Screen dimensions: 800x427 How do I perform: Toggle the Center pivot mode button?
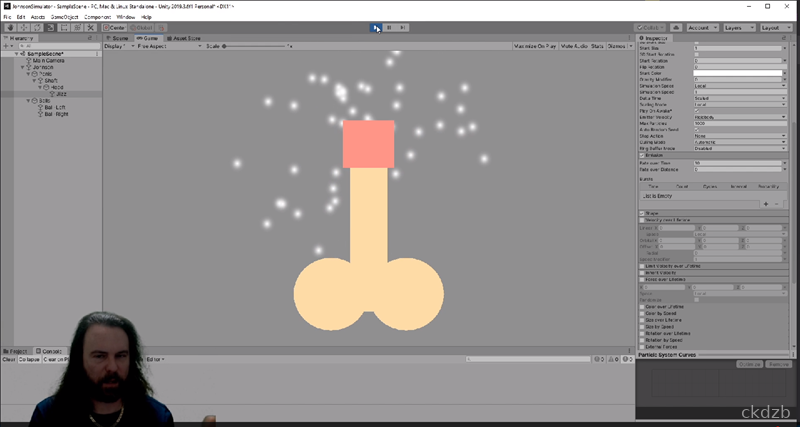coord(114,28)
